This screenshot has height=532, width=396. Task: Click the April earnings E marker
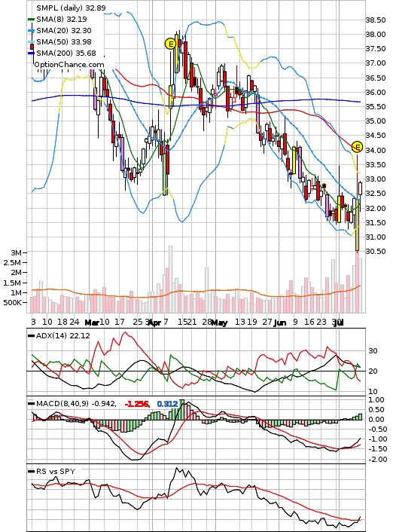[170, 44]
